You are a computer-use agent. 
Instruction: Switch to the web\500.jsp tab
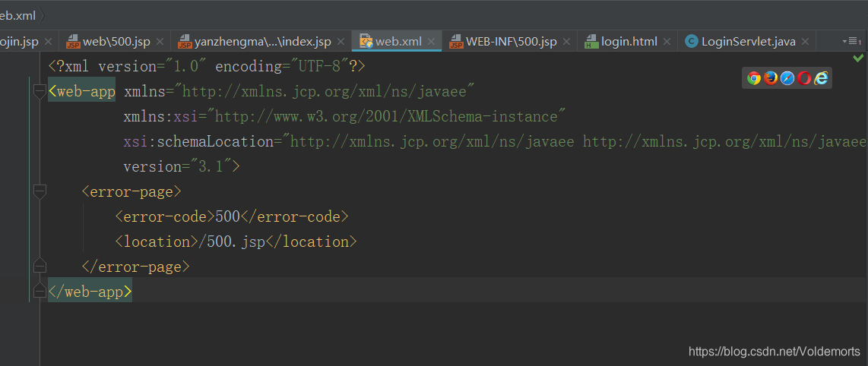116,42
